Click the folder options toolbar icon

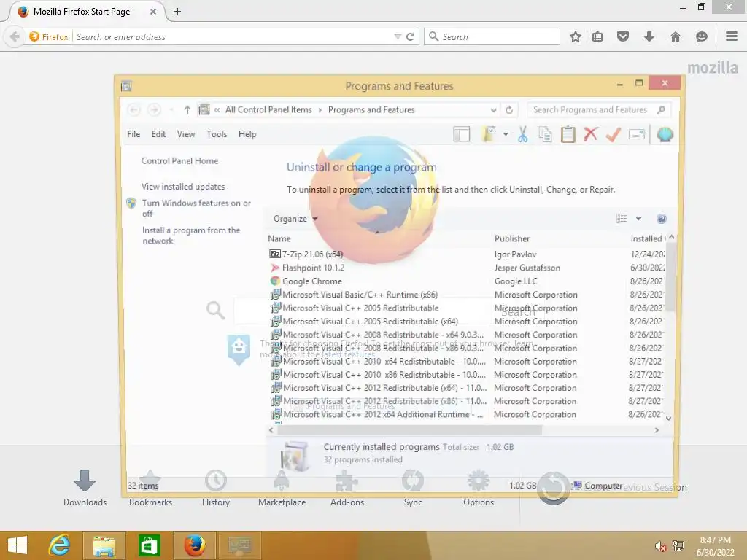pyautogui.click(x=489, y=134)
